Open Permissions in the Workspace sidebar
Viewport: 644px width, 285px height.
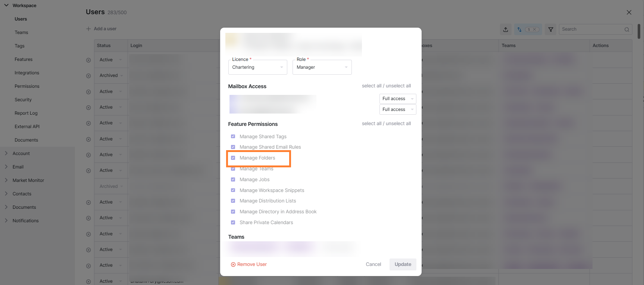tap(27, 86)
